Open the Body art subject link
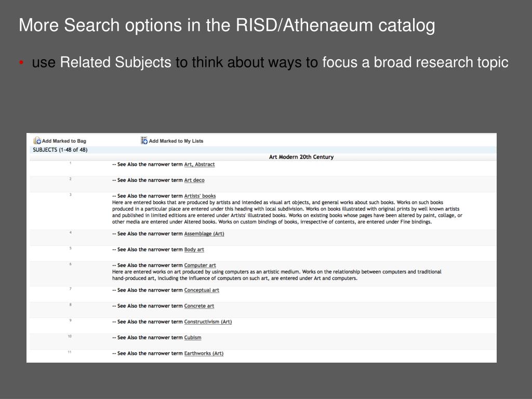The height and width of the screenshot is (399, 532). tap(194, 250)
